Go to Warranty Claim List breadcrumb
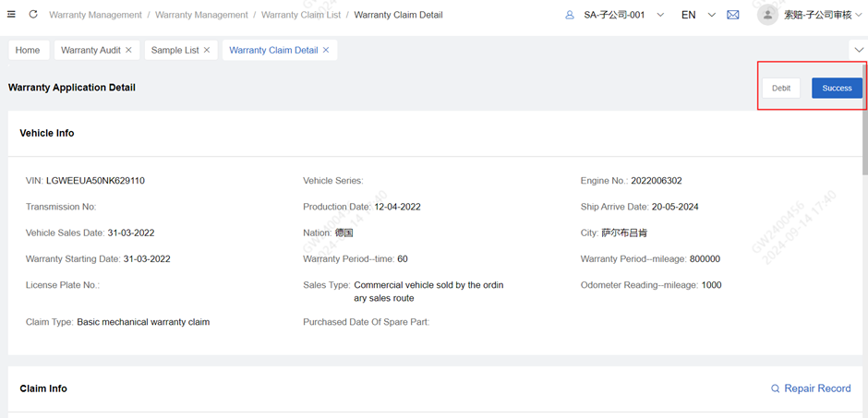868x418 pixels. 301,15
